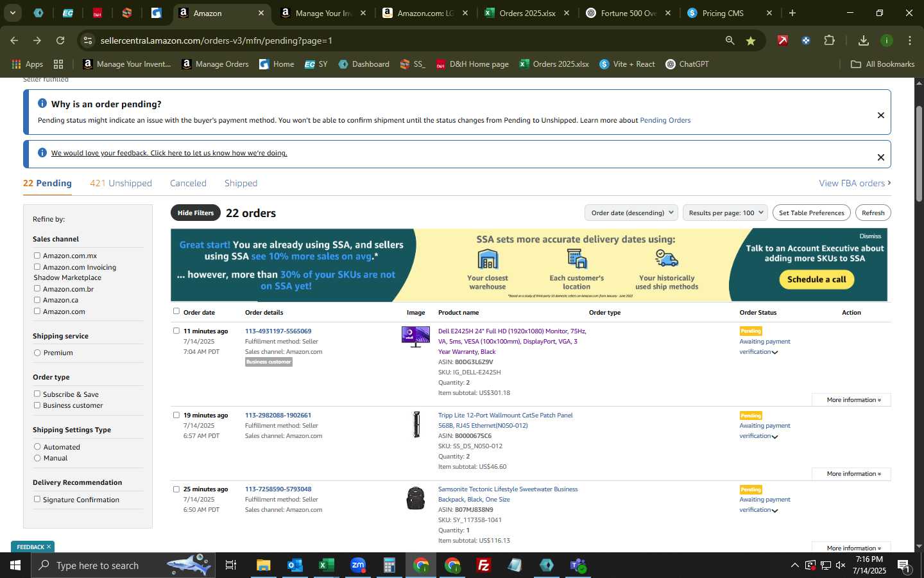
Task: Check the Amazon.com.mx sales channel box
Action: (x=37, y=256)
